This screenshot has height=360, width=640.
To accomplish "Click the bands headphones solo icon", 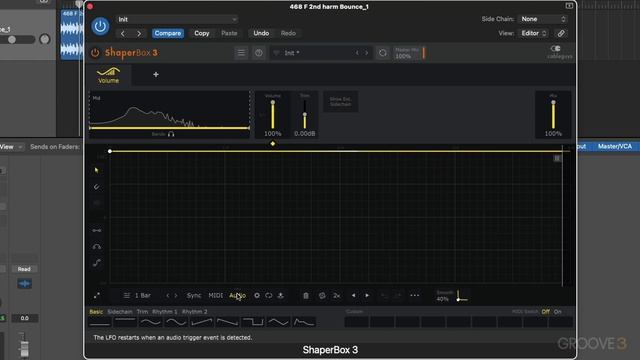I will pos(171,134).
